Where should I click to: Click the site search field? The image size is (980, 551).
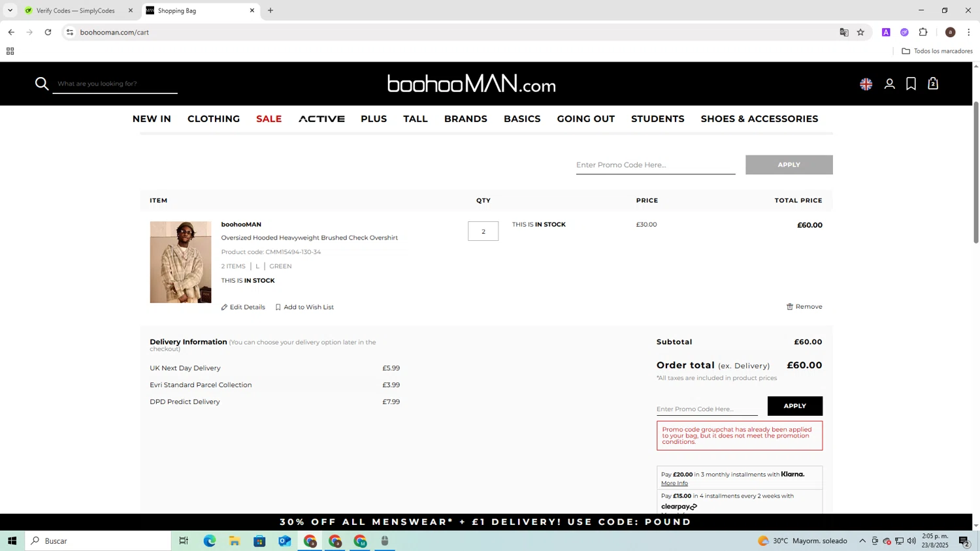(115, 84)
